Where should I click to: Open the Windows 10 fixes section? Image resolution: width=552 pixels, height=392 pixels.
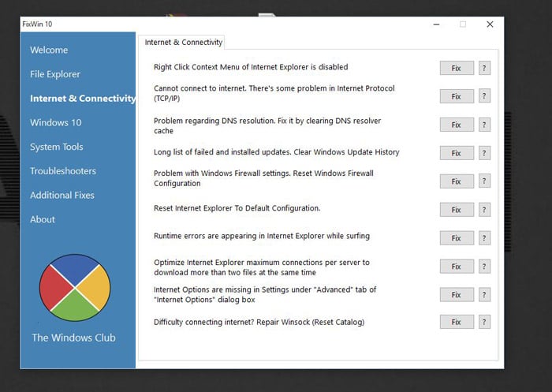[56, 122]
